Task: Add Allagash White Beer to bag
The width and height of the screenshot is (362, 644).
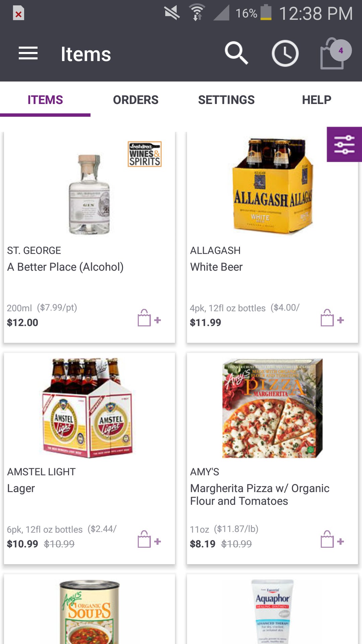Action: [x=332, y=318]
